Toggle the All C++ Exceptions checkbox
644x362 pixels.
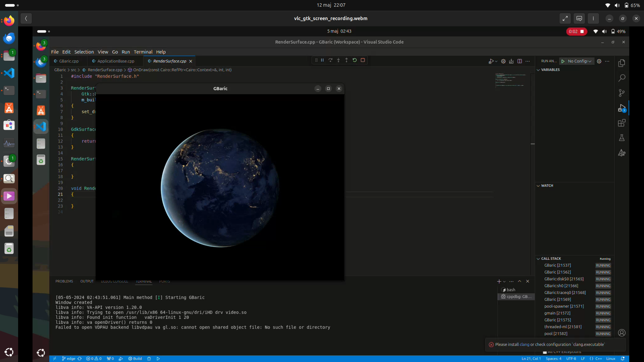click(545, 352)
